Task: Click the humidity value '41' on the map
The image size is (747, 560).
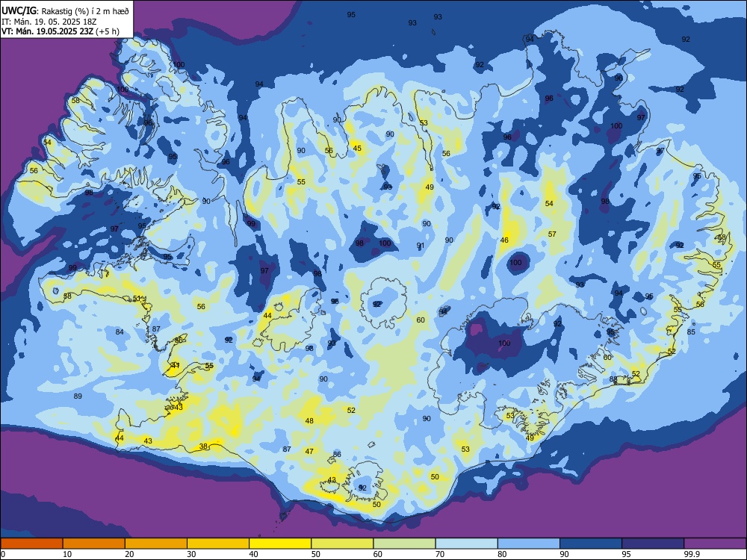Action: [x=176, y=365]
